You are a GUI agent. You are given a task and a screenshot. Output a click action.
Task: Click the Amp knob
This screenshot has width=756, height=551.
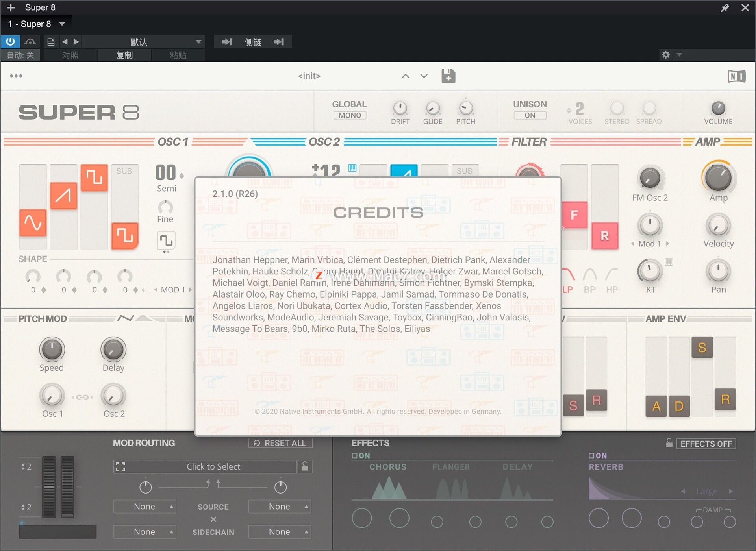click(718, 177)
